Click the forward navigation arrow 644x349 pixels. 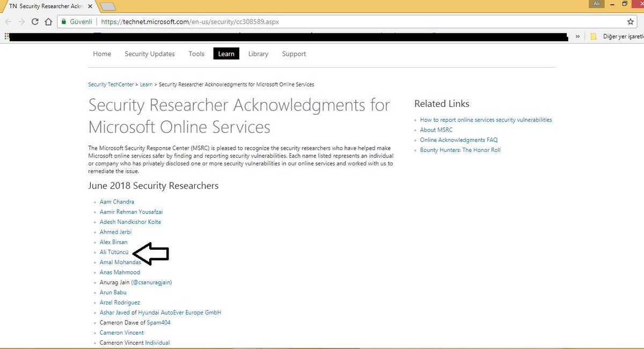[x=21, y=21]
